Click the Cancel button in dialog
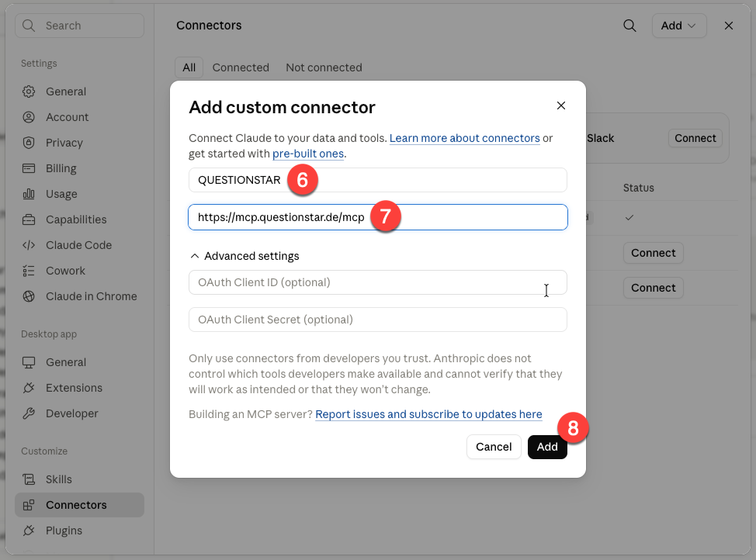Viewport: 756px width, 560px height. [494, 447]
